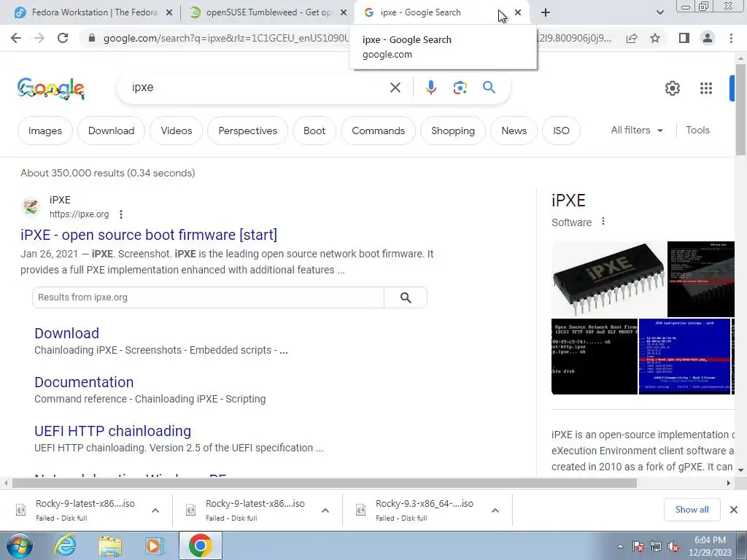Click the Results from ipxe.org field
The width and height of the screenshot is (747, 560).
(208, 297)
